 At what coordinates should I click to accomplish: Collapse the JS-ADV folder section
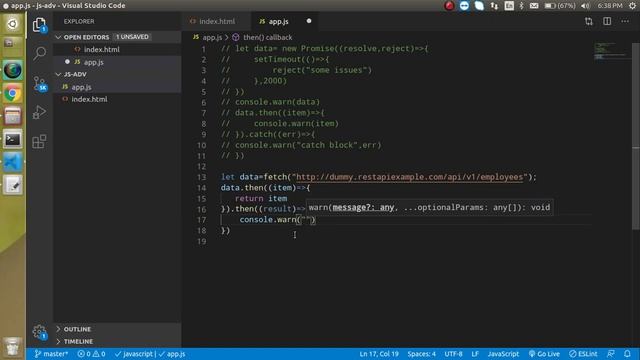coord(75,74)
